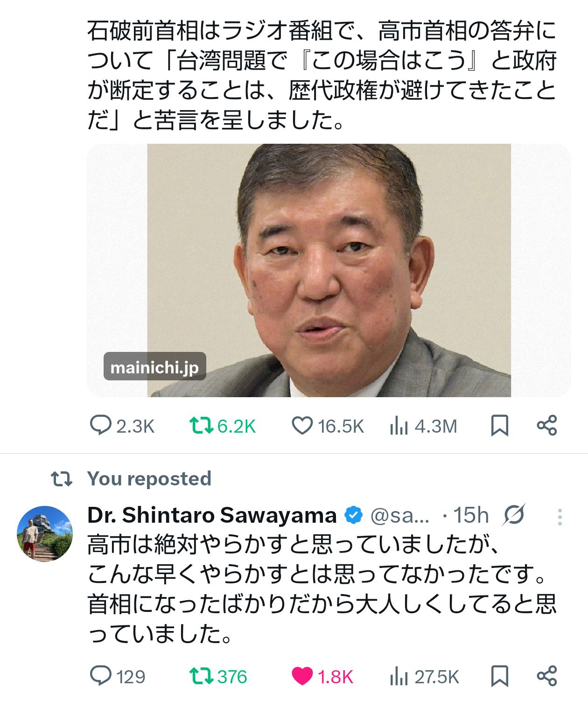The height and width of the screenshot is (701, 588).
Task: Tap the "You reposted" label
Action: click(149, 479)
